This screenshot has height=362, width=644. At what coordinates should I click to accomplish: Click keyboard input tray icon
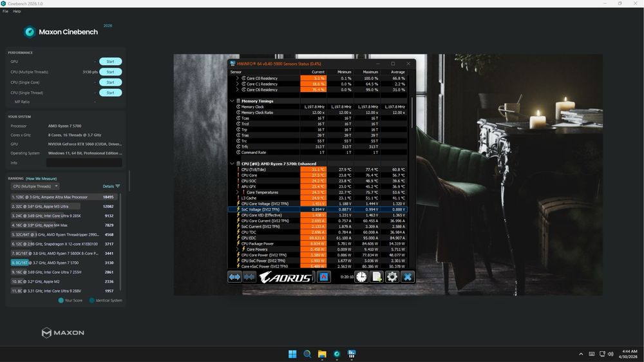[x=592, y=354]
